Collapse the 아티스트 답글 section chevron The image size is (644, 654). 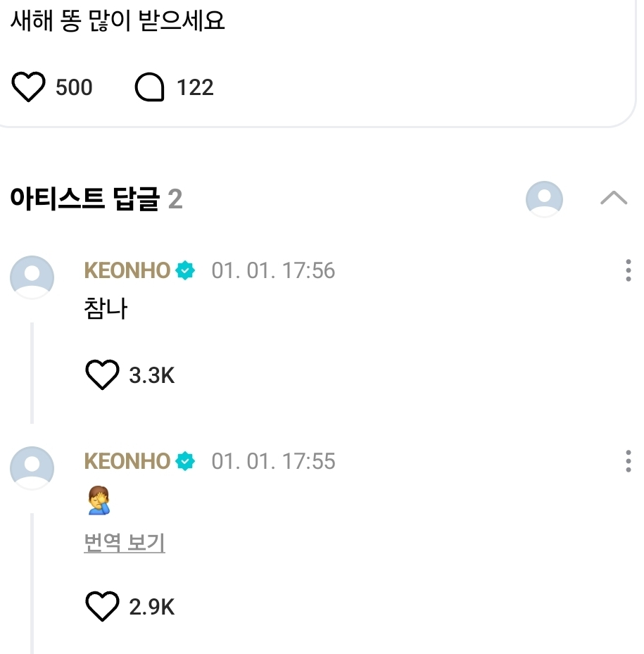[614, 199]
